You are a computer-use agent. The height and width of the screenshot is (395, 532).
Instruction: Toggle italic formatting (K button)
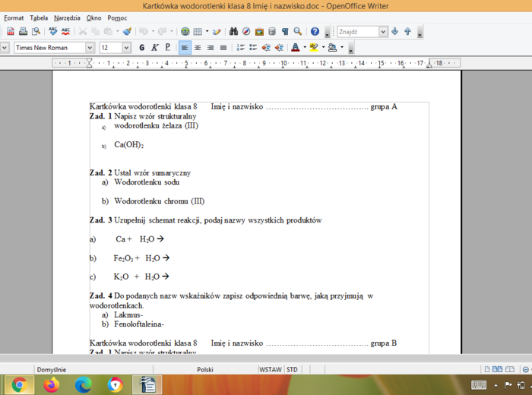point(154,48)
